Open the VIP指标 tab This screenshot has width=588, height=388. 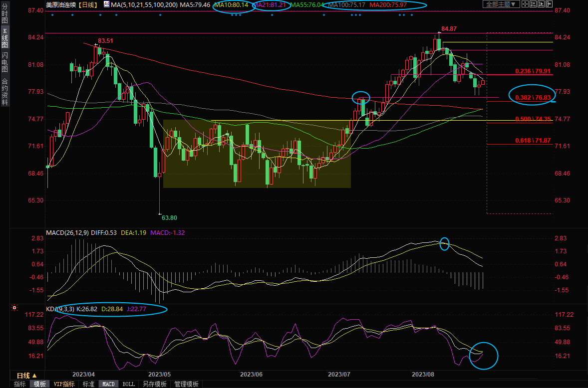click(64, 384)
